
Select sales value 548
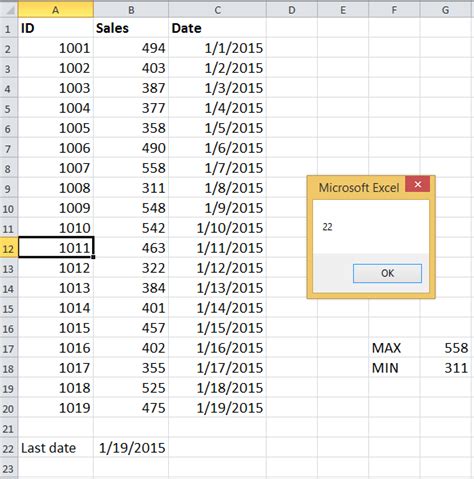point(131,208)
